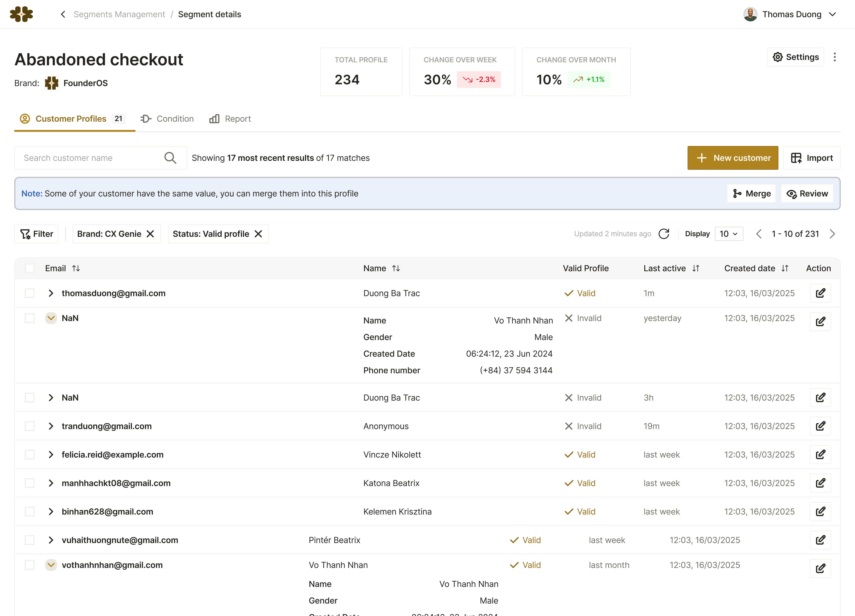Sort by Created date column
Screen dimensions: 855x616
click(785, 268)
